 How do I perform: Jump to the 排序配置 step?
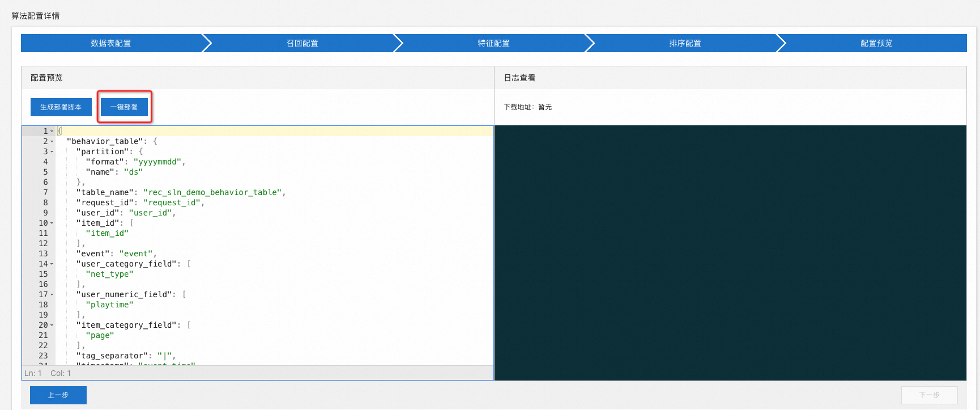(685, 43)
